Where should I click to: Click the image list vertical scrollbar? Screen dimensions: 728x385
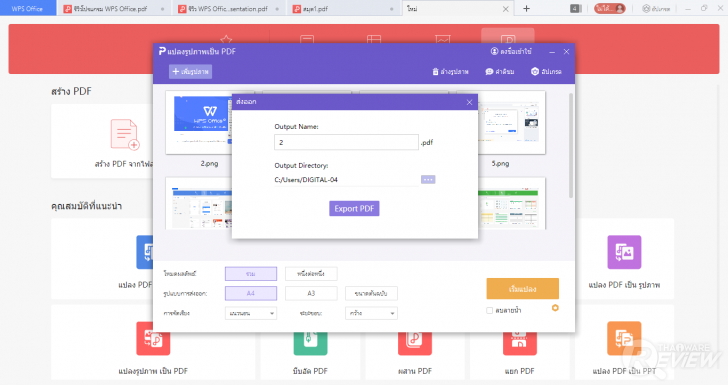tap(571, 145)
